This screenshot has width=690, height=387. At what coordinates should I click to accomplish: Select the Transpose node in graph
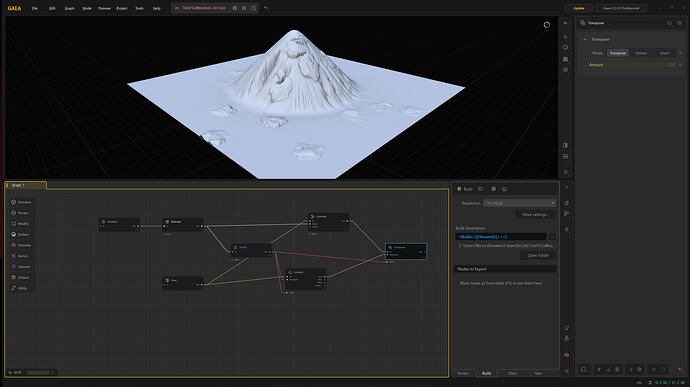(406, 251)
